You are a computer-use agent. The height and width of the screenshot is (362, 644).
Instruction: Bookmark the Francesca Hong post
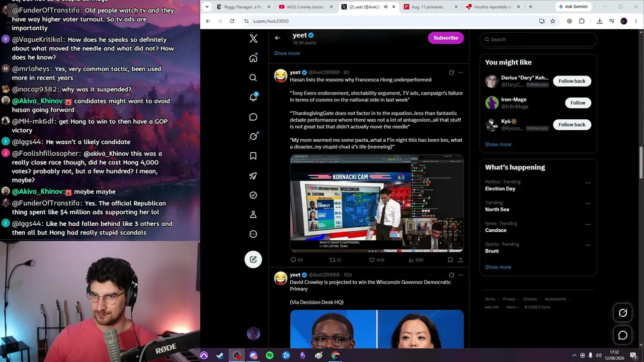450,260
